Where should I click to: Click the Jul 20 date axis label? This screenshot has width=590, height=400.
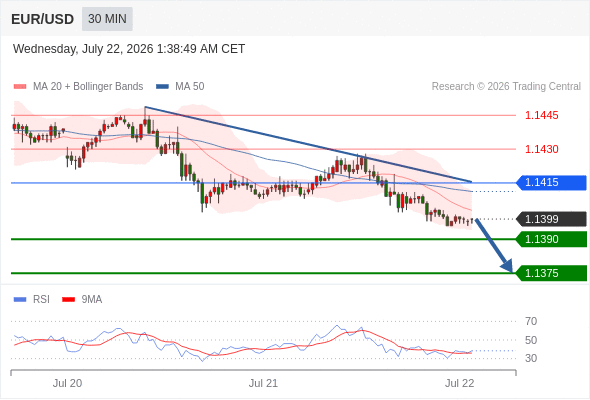(x=67, y=383)
